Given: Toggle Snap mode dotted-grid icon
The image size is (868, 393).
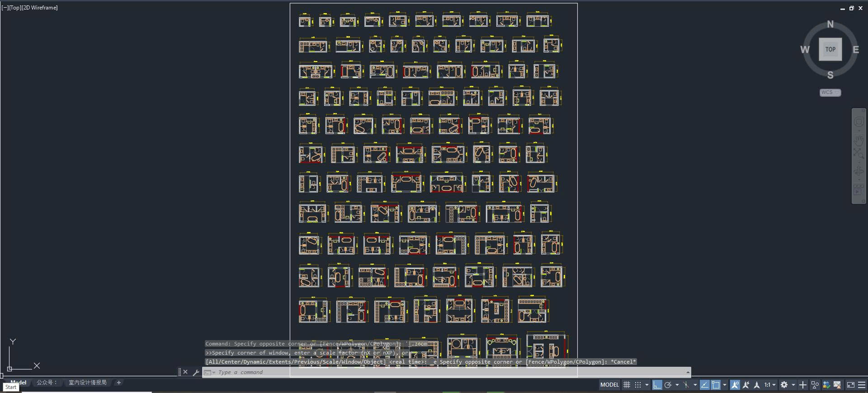Looking at the screenshot, I should [637, 385].
